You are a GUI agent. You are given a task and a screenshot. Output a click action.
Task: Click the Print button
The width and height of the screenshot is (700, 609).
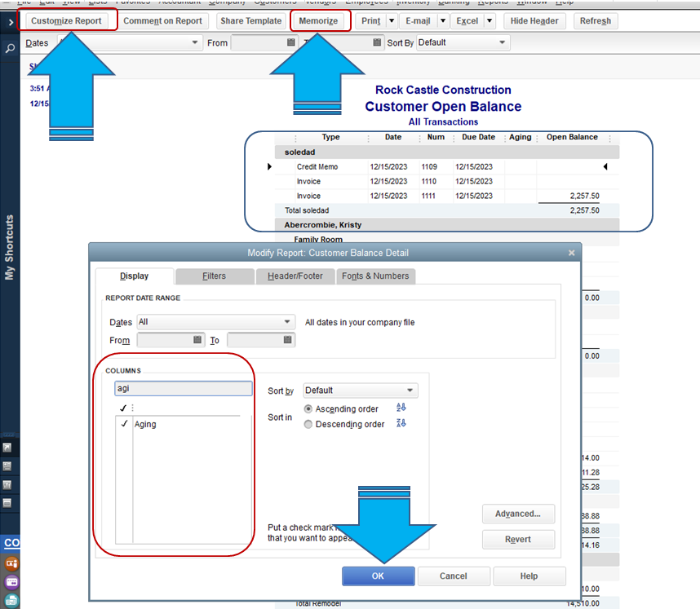[371, 20]
